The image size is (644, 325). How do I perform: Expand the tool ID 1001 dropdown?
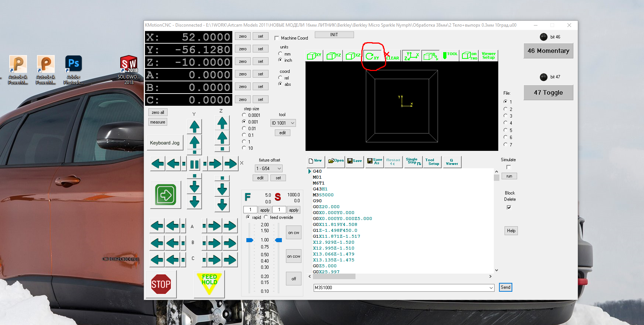[x=292, y=123]
